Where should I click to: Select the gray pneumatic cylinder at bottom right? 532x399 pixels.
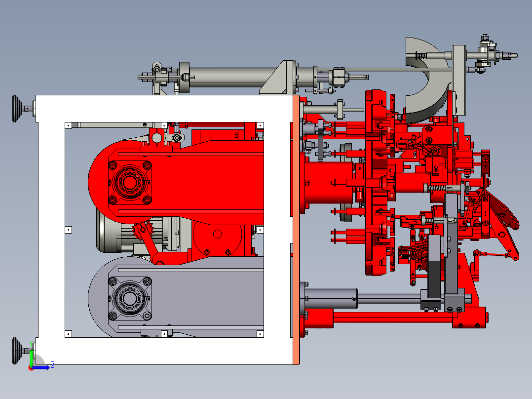point(331,299)
